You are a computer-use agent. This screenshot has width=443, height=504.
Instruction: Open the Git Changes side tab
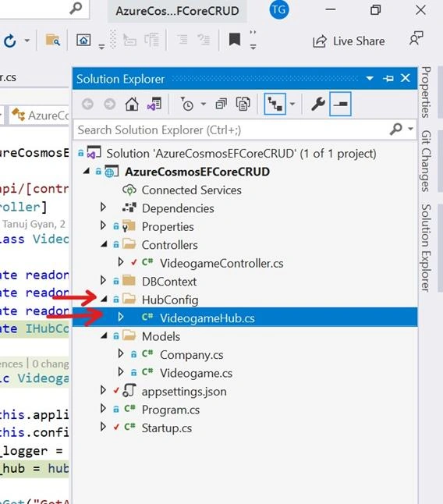click(426, 161)
